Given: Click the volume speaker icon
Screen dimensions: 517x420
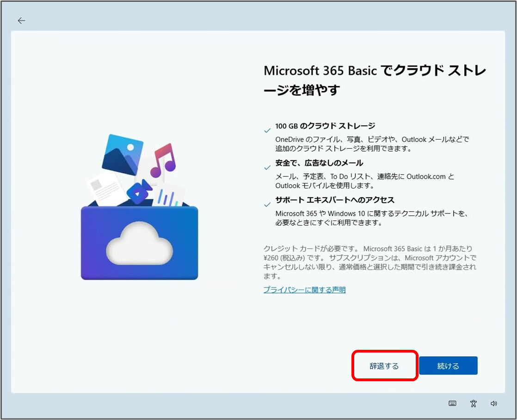Looking at the screenshot, I should click(x=494, y=403).
